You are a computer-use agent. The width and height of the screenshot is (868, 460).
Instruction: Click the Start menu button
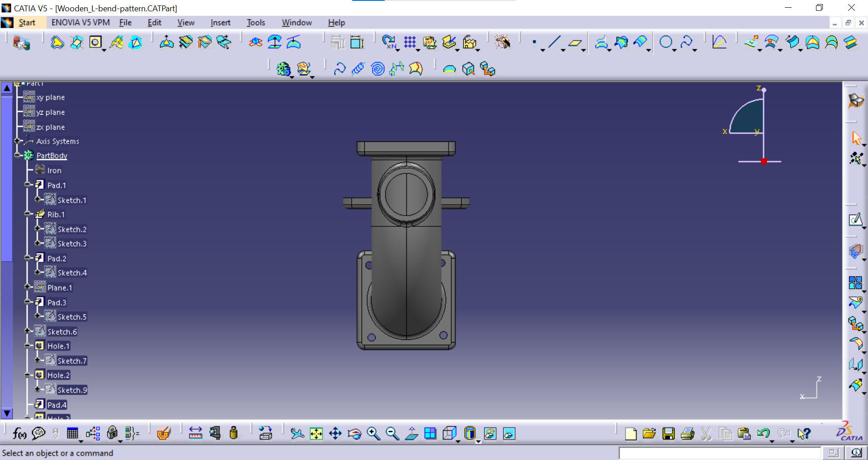coord(27,23)
